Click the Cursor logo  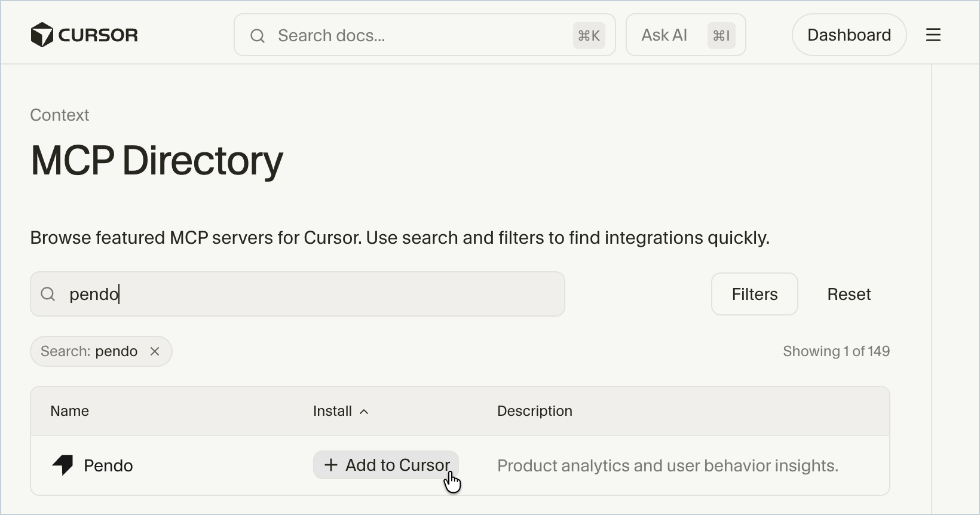pos(84,35)
